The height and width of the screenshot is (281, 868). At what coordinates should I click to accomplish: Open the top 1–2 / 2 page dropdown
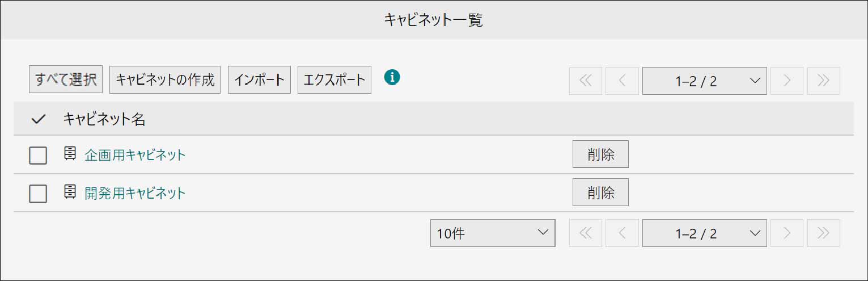point(705,81)
